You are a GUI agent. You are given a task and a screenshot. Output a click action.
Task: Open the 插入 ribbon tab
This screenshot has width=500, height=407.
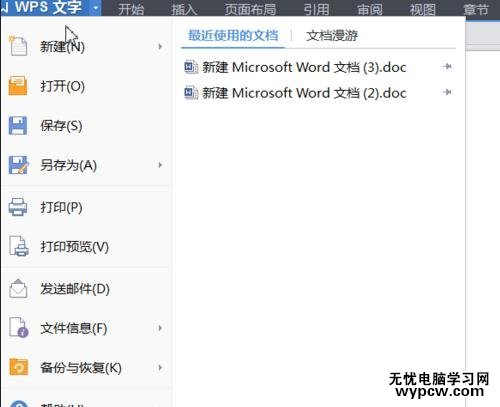184,9
